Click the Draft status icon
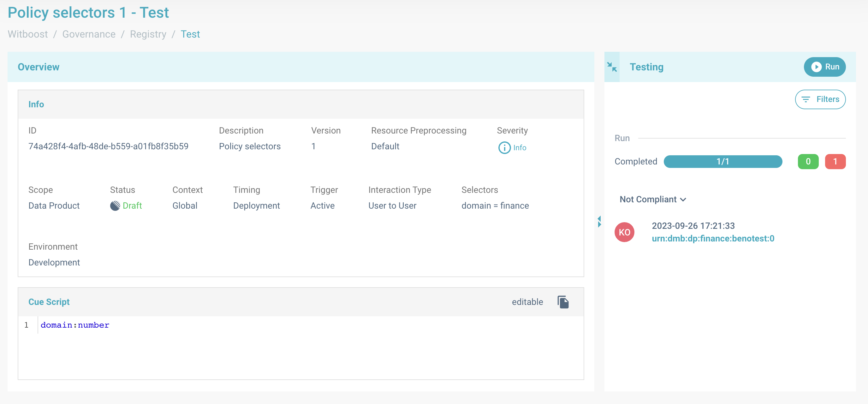This screenshot has width=868, height=404. tap(115, 205)
